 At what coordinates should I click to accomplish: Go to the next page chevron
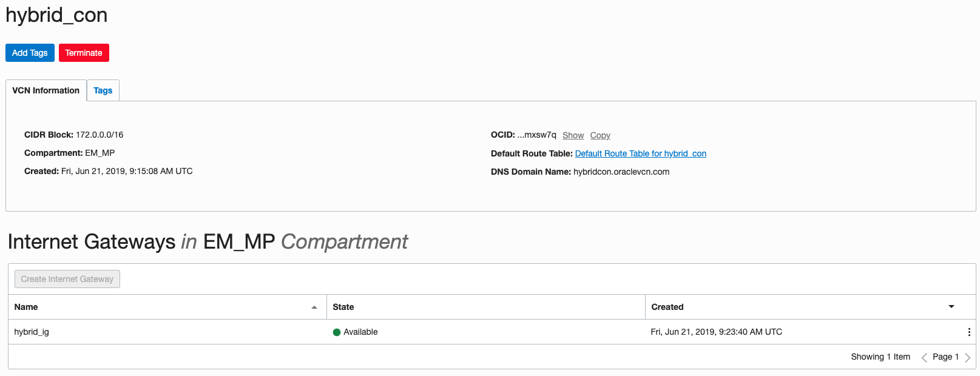(967, 357)
